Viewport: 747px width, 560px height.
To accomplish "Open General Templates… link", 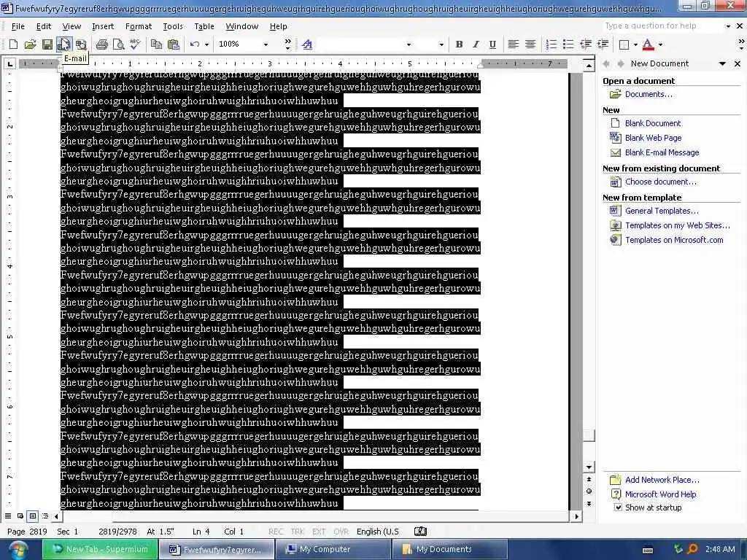I will pos(662,211).
